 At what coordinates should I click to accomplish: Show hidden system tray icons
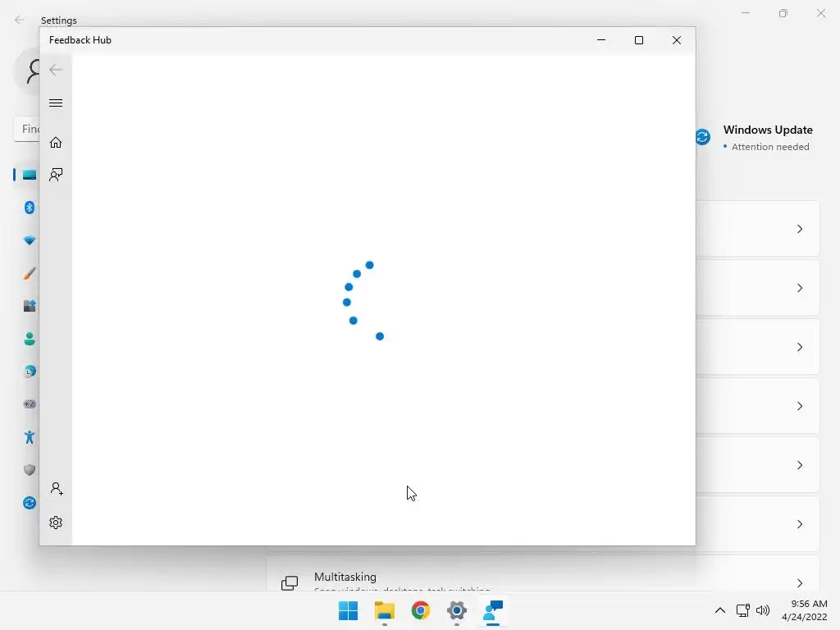pyautogui.click(x=720, y=610)
